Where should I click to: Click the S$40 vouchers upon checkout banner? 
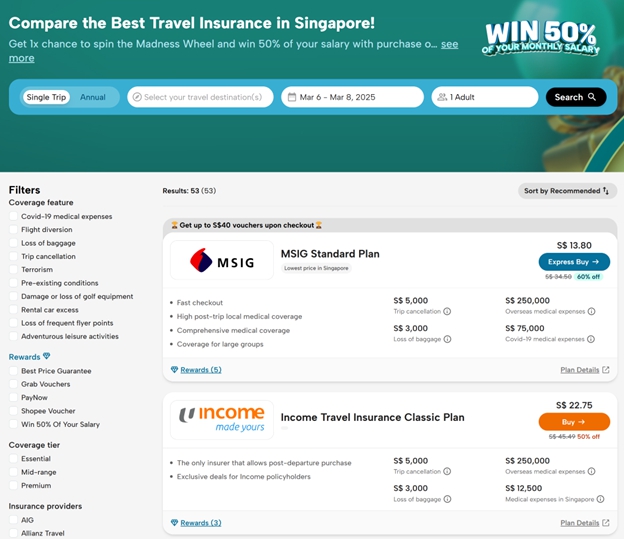tap(246, 225)
